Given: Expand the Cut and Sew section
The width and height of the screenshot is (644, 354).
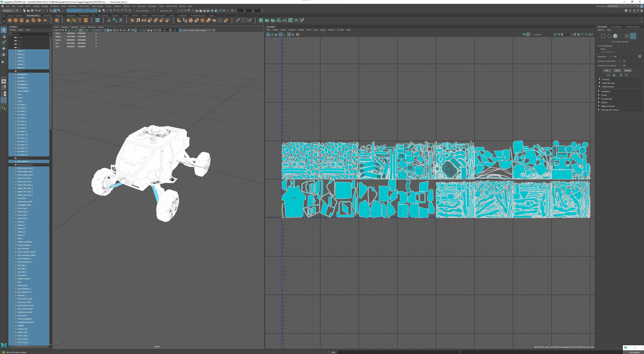Looking at the screenshot, I should click(x=606, y=99).
